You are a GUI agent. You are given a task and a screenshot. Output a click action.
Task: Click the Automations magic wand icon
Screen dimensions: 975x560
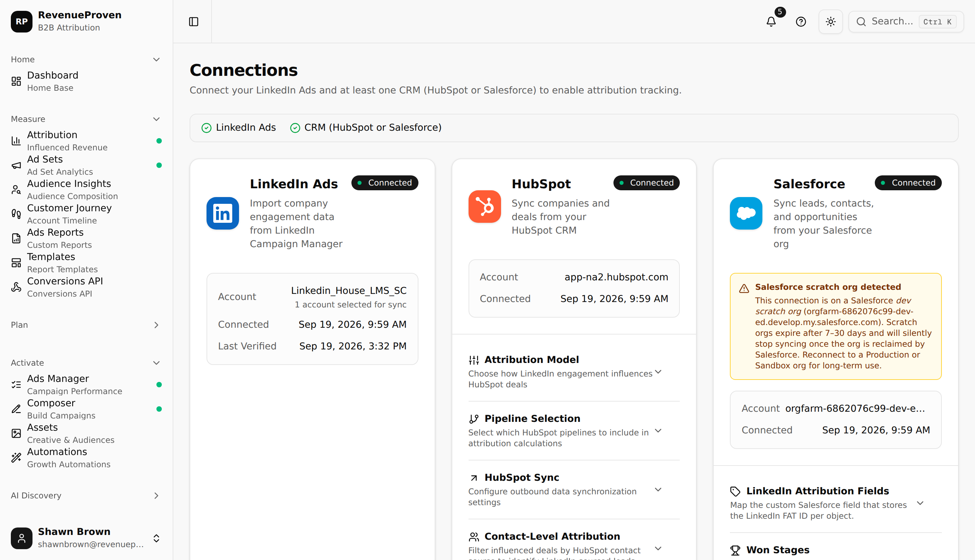pyautogui.click(x=16, y=458)
